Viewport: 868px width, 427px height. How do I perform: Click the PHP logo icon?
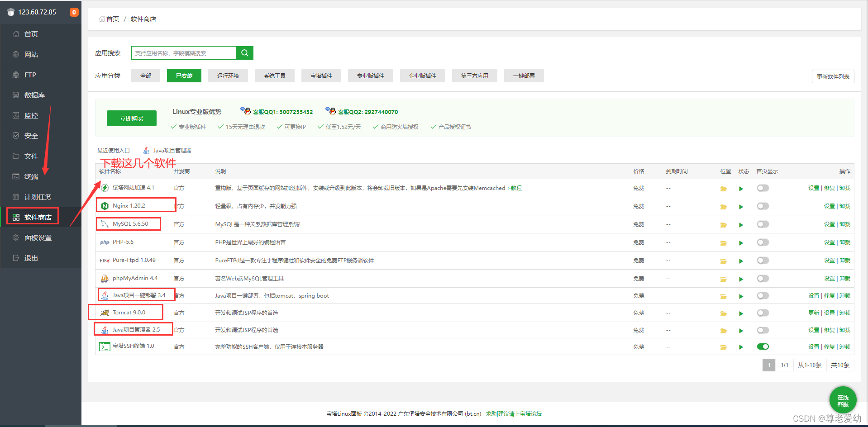point(105,242)
